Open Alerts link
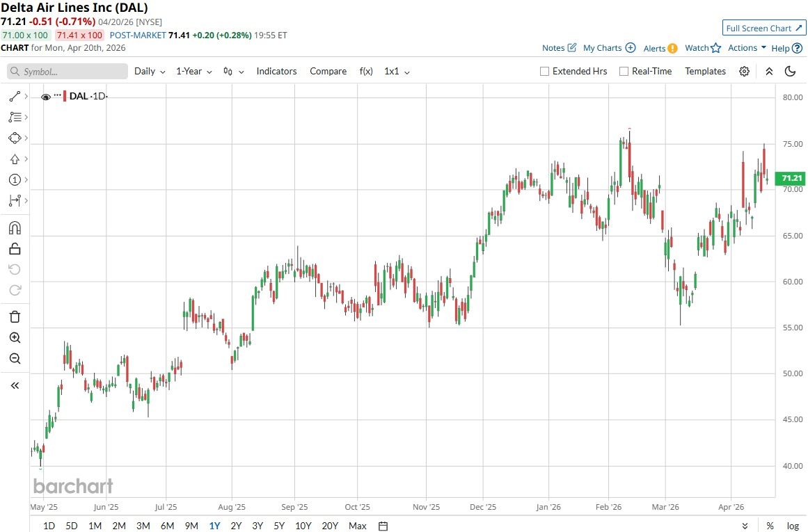The width and height of the screenshot is (808, 532). (x=660, y=49)
